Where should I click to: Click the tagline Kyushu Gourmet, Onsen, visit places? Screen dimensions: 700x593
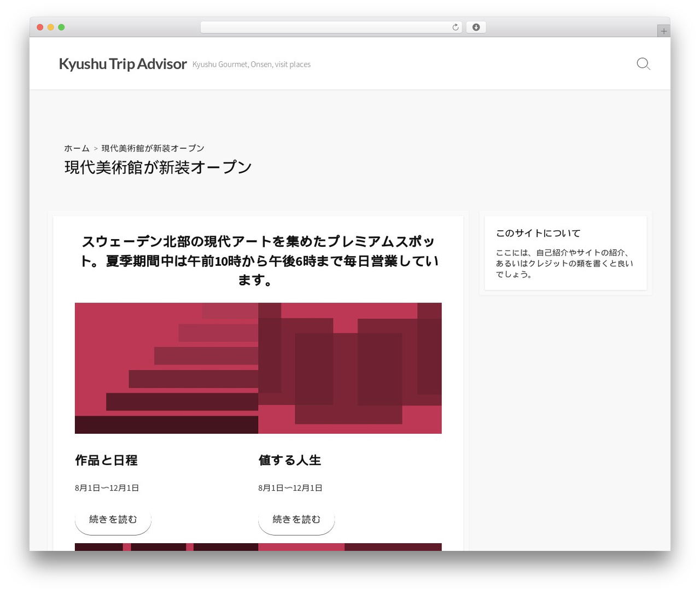[252, 65]
